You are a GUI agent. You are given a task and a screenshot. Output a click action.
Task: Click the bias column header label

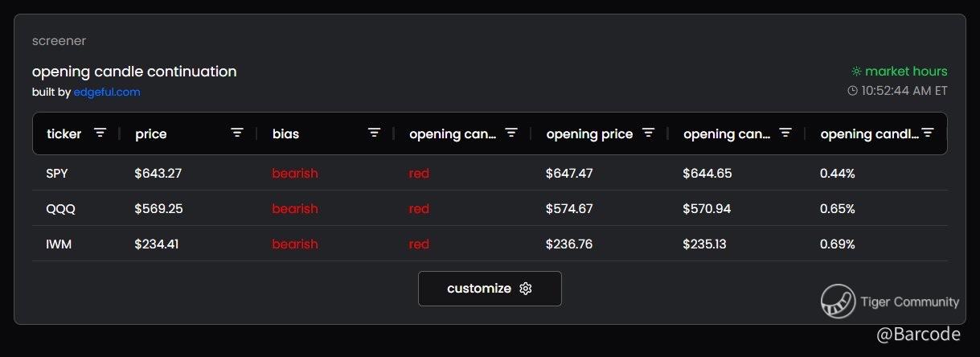[x=285, y=134]
